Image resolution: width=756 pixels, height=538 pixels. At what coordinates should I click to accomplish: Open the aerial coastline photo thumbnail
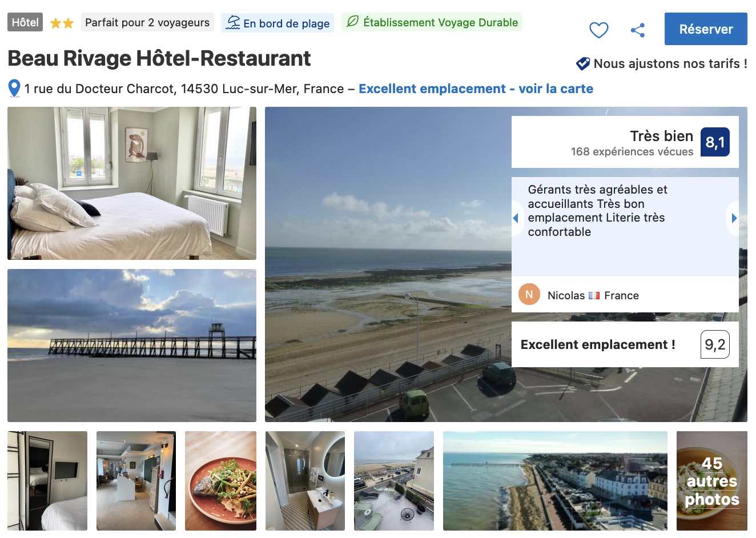(x=555, y=481)
